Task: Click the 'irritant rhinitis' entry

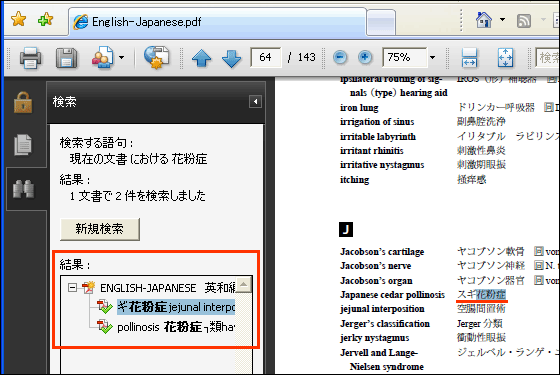Action: pyautogui.click(x=371, y=151)
